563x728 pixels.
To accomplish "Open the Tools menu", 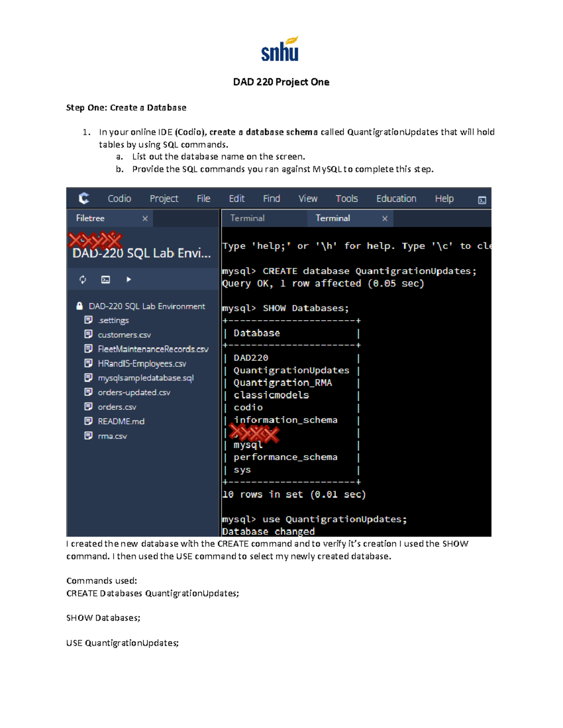I will (346, 198).
